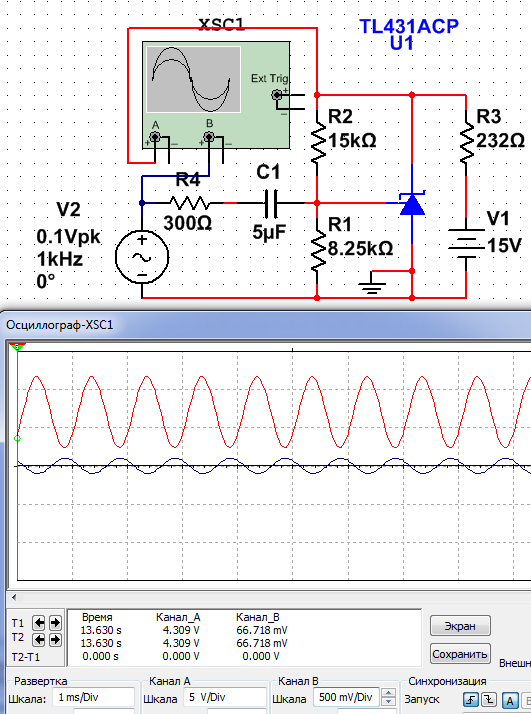Move cursor T2 right with arrow
The height and width of the screenshot is (714, 531).
pos(55,640)
